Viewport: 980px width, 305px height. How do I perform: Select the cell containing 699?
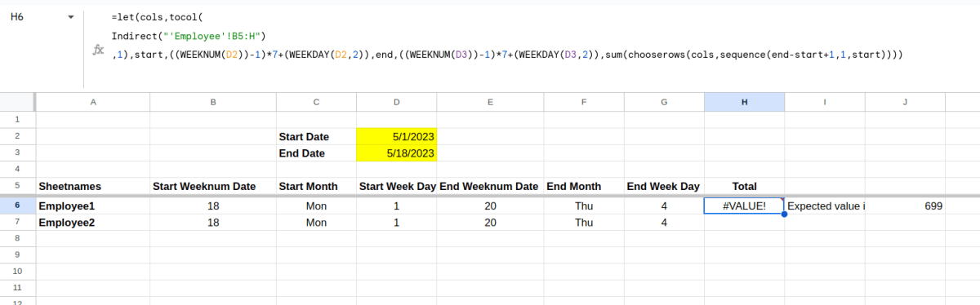(x=905, y=206)
